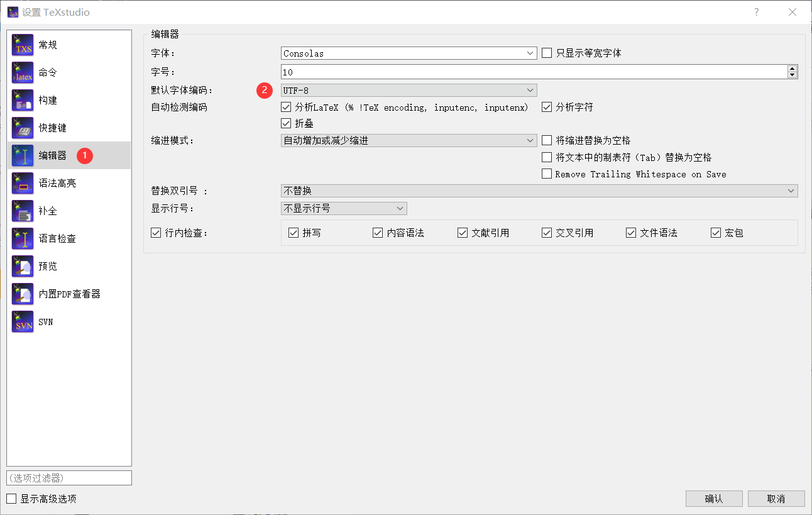Toggle the 拼写 spelling checkbox
812x515 pixels.
pos(294,233)
